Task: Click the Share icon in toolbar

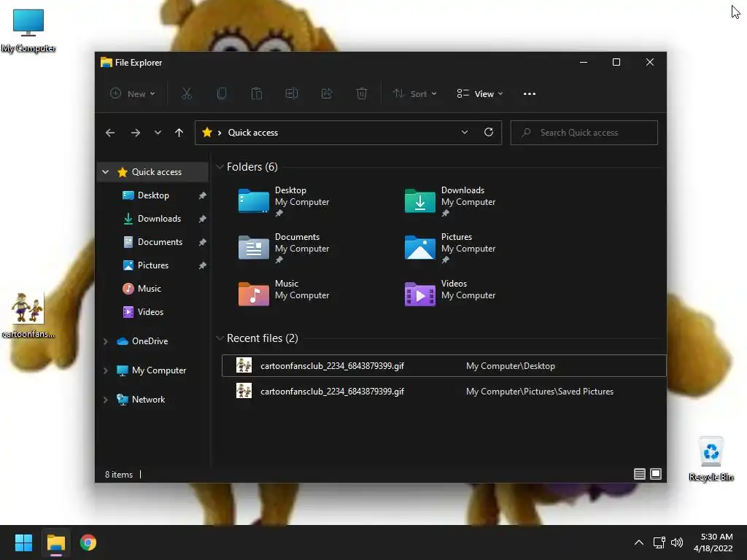Action: [x=327, y=94]
